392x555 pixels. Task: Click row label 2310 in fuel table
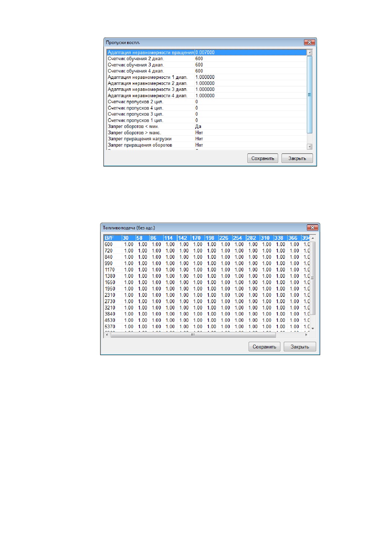coord(110,295)
